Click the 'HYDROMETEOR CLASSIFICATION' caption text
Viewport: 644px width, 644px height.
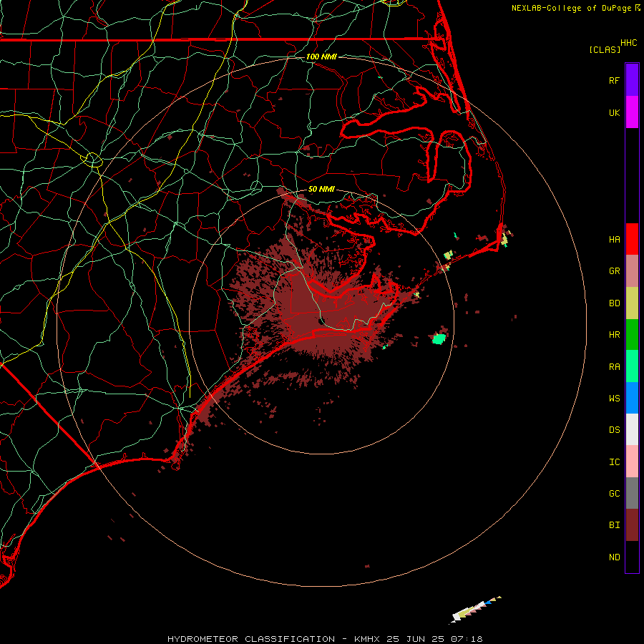click(251, 639)
